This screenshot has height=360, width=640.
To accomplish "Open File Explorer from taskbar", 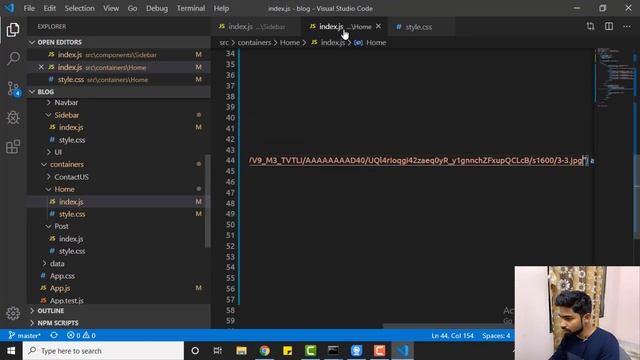I will [241, 351].
